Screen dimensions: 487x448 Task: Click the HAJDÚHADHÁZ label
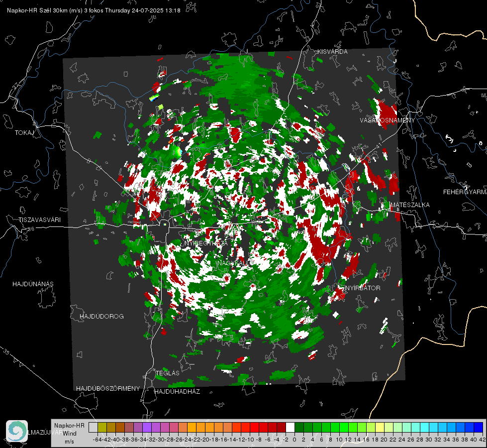point(177,392)
